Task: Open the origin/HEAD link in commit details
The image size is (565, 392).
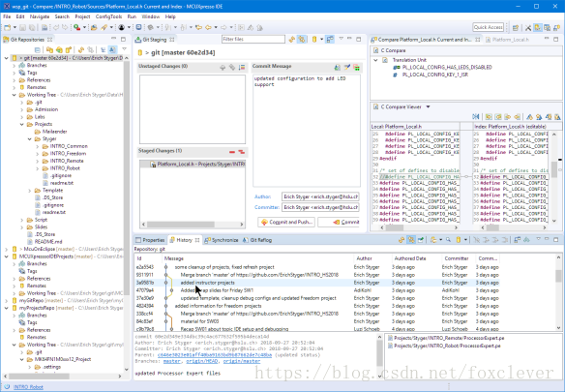Action: click(x=202, y=361)
